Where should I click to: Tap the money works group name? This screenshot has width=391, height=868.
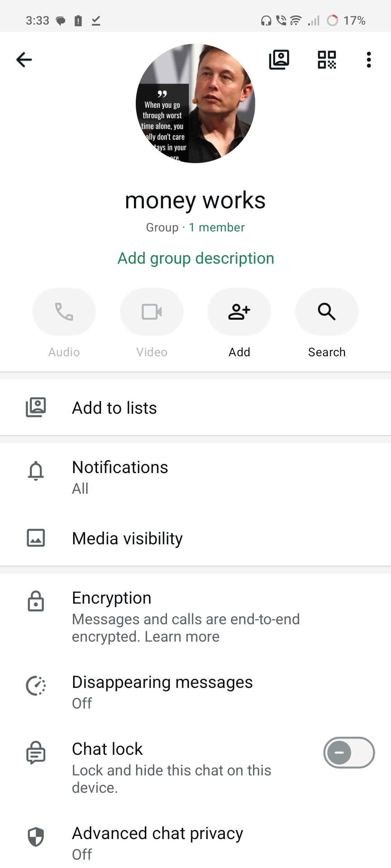(195, 201)
